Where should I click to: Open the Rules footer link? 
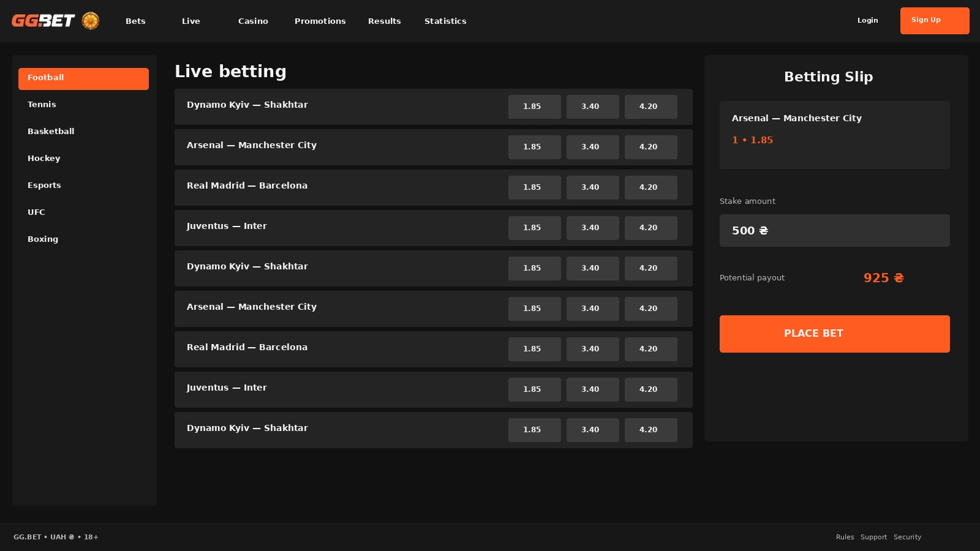click(845, 537)
